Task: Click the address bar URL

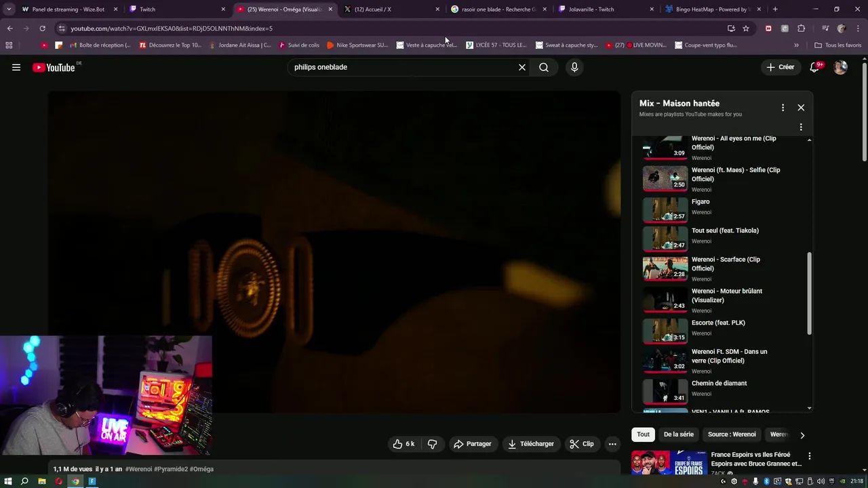Action: [x=172, y=28]
